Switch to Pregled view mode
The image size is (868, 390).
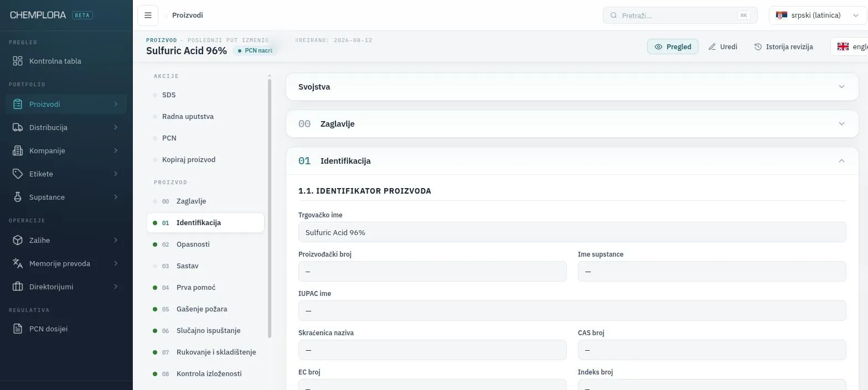tap(673, 46)
